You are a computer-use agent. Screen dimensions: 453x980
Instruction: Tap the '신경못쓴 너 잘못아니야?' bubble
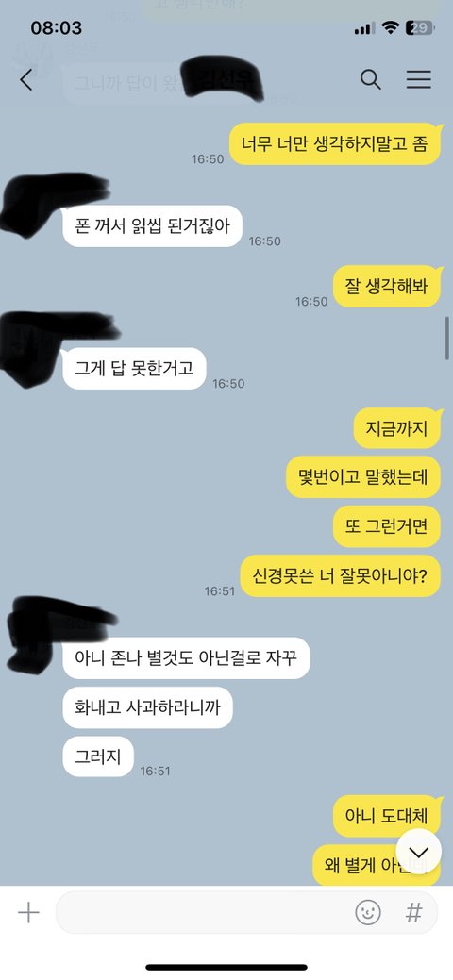[x=341, y=575]
